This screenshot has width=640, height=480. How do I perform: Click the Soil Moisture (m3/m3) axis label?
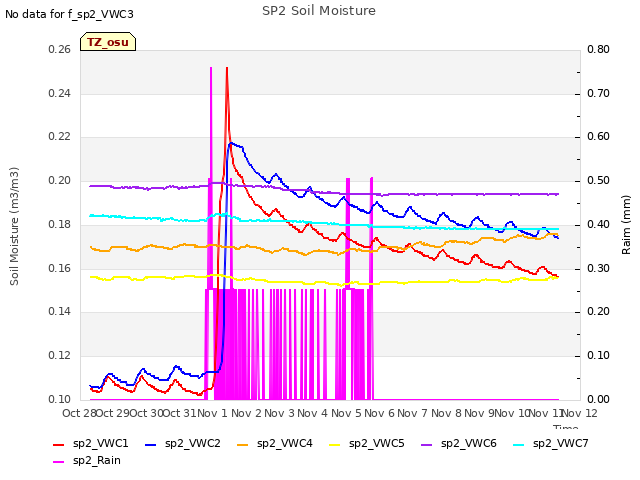point(14,226)
